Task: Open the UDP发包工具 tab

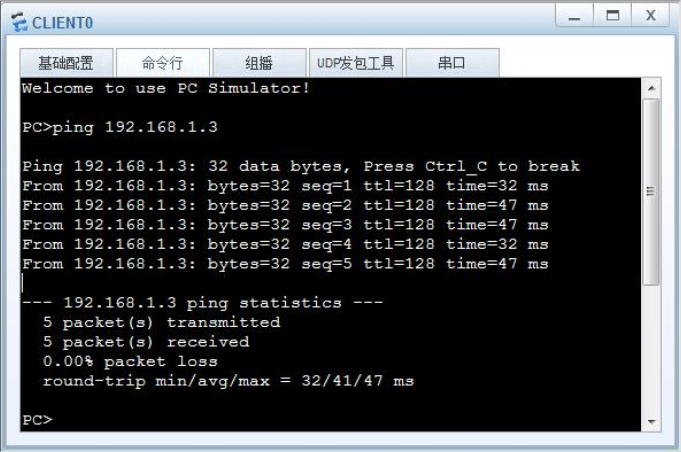Action: click(x=356, y=63)
